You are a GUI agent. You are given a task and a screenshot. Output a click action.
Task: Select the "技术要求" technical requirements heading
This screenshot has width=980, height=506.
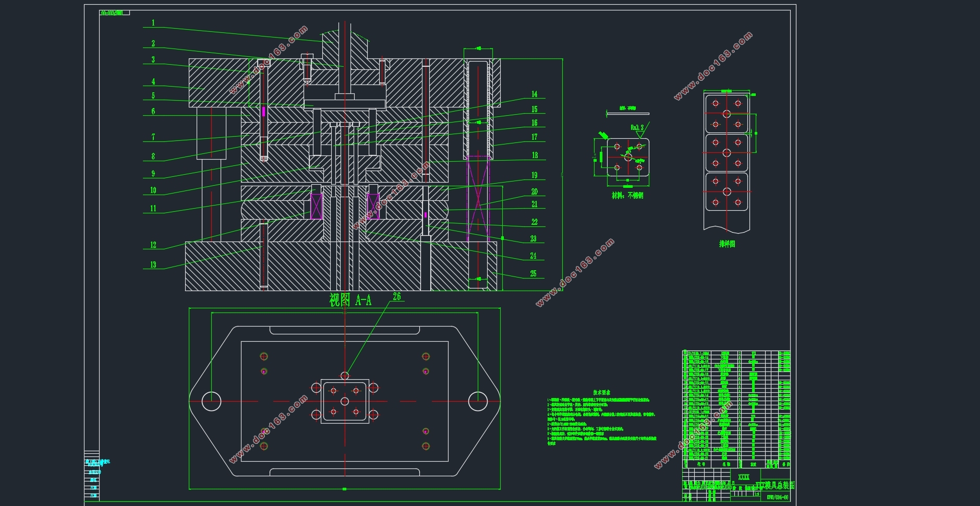(x=601, y=392)
